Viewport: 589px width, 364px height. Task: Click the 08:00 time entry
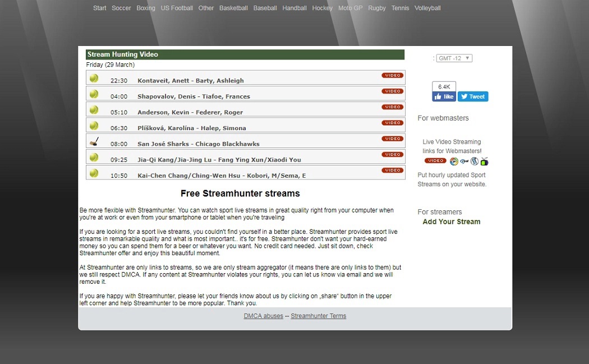pos(119,144)
